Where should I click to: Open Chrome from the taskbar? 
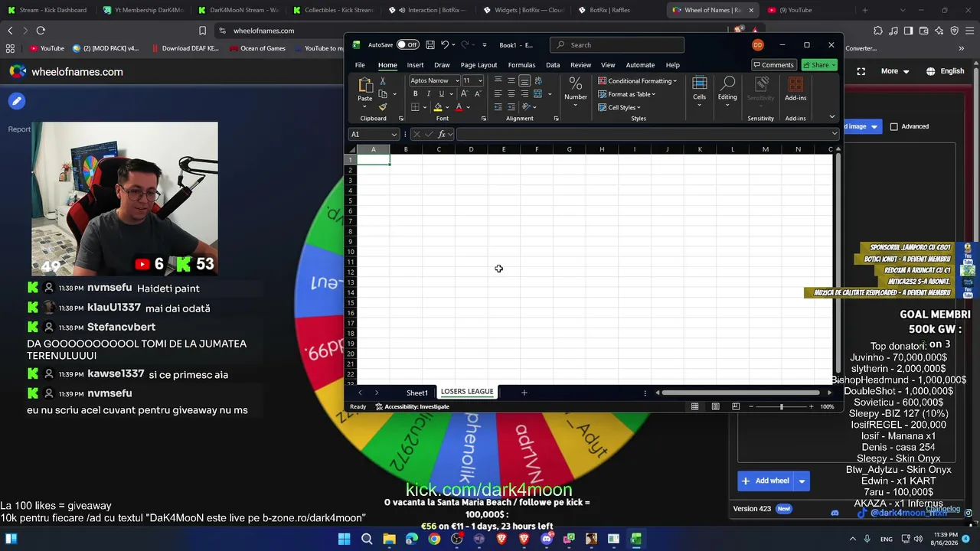click(434, 539)
